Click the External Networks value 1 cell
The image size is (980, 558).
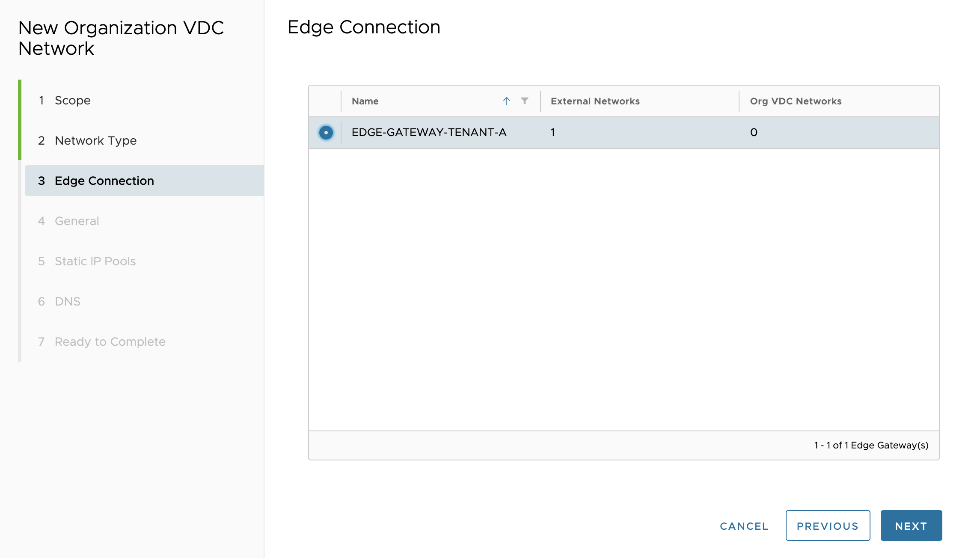[552, 133]
